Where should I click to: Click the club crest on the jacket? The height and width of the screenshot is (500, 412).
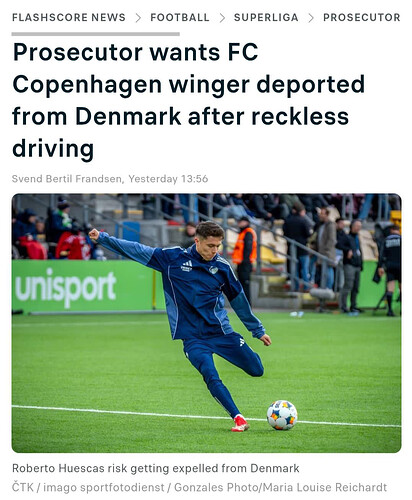213,269
